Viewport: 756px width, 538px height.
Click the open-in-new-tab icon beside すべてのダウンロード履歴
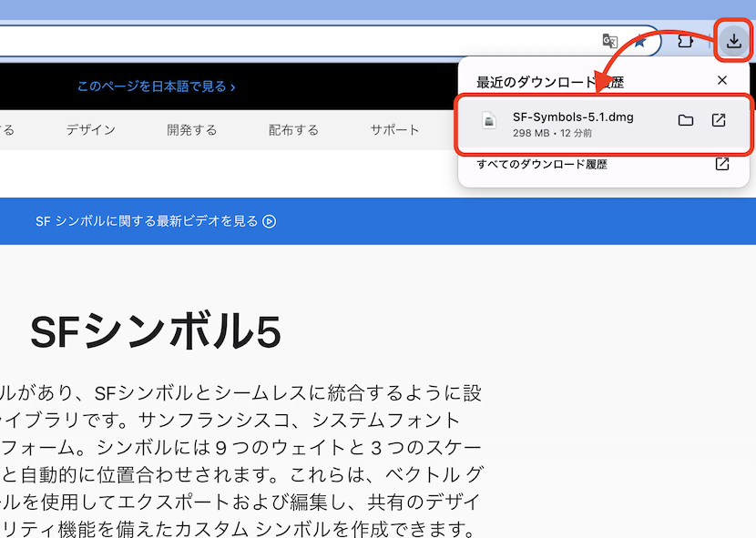722,165
